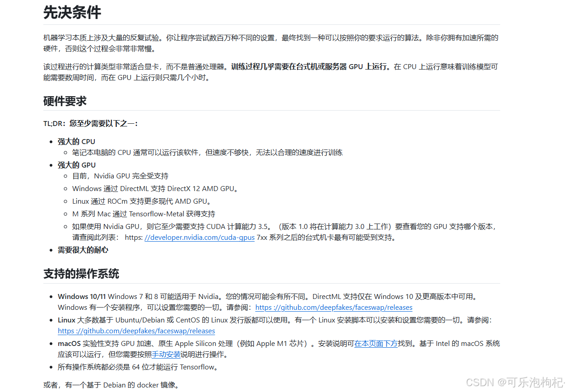Screen dimensions: 567x392
Task: Click the 所有操作系统都必须是 64 位 line
Action: point(139,367)
